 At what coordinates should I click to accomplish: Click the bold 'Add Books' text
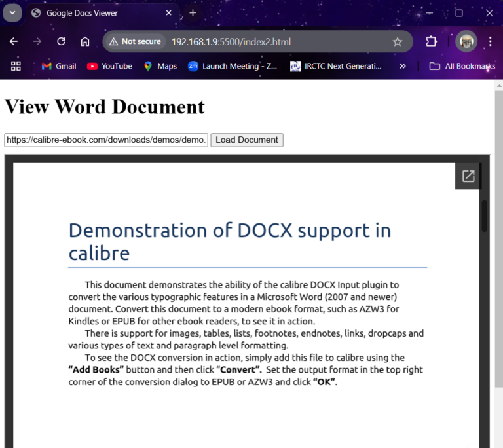[96, 369]
